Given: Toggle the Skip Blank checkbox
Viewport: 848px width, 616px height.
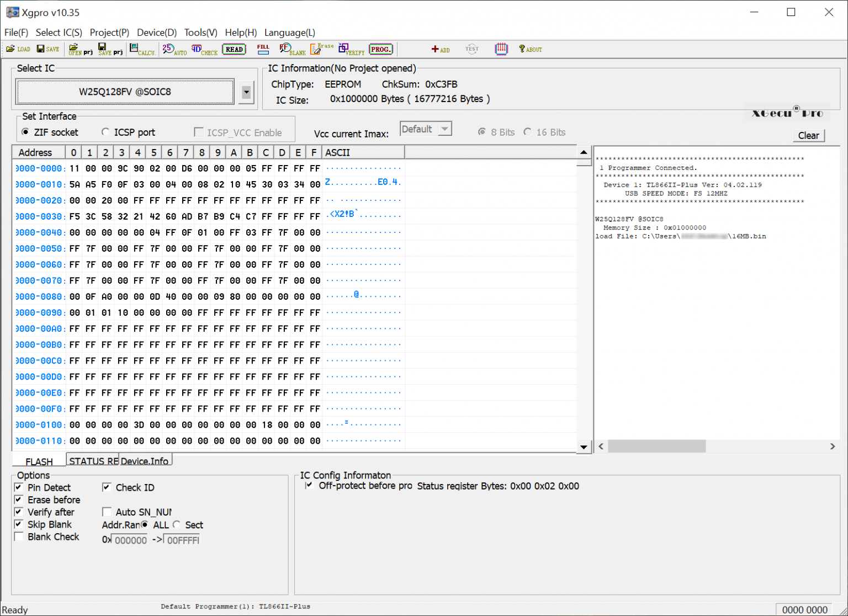Looking at the screenshot, I should (19, 524).
